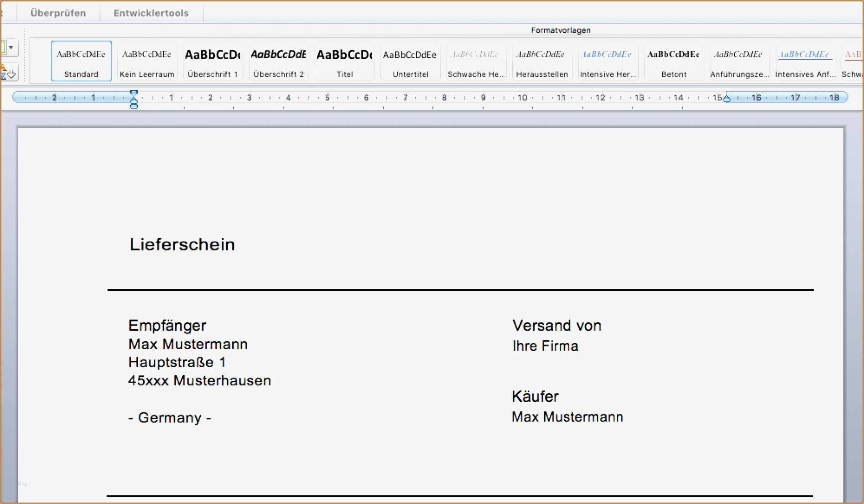864x504 pixels.
Task: Click the Empfänger address line Max Mustermann
Action: point(188,344)
